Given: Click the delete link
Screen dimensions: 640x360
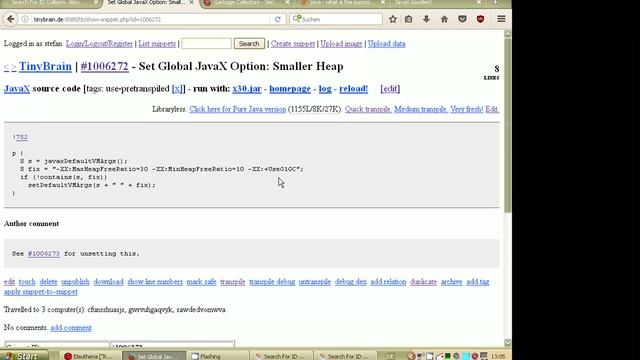Looking at the screenshot, I should coord(48,282).
